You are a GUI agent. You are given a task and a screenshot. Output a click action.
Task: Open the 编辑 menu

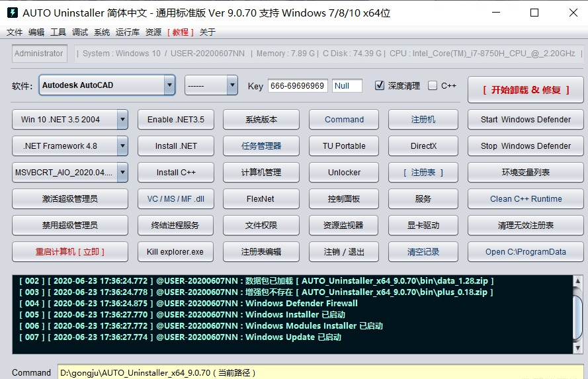coord(36,32)
